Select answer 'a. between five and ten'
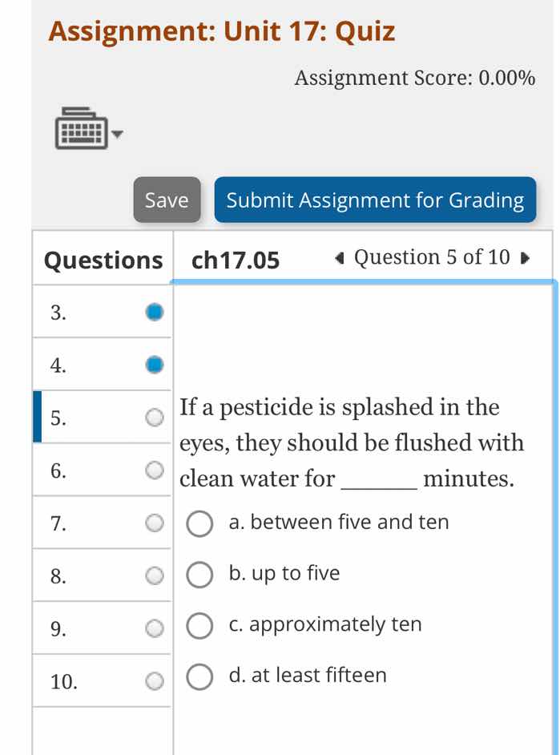Image resolution: width=560 pixels, height=755 pixels. tap(199, 524)
